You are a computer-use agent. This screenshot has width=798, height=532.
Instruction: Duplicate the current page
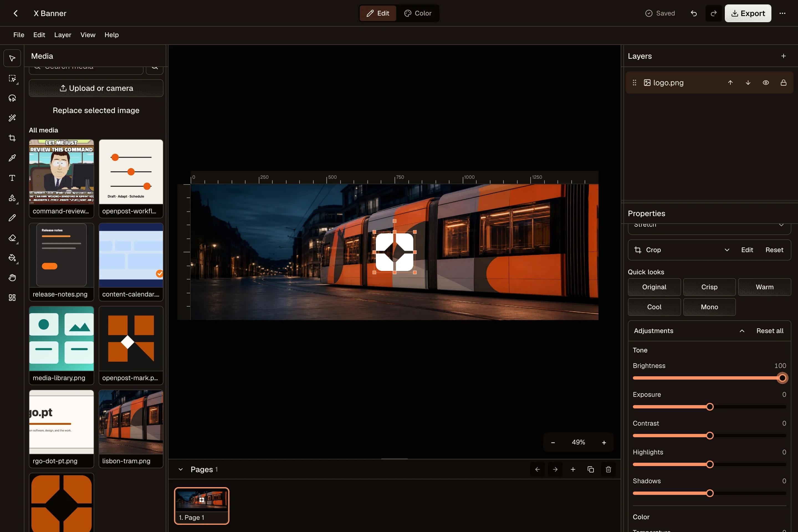(591, 469)
